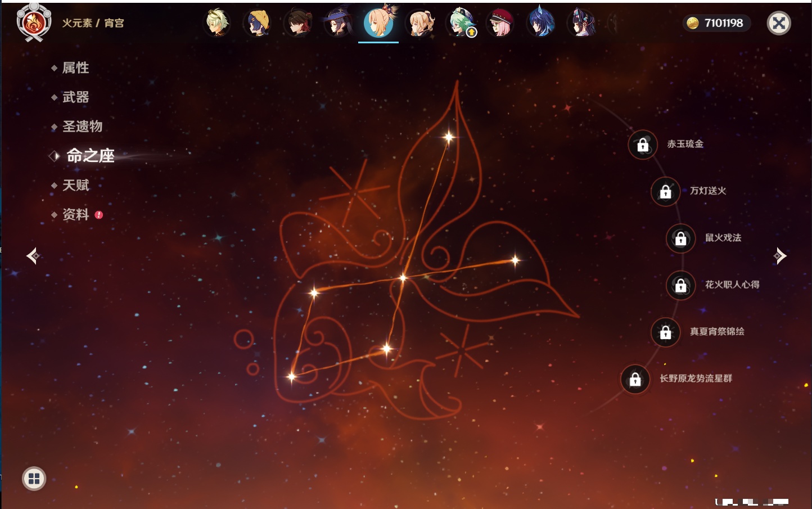Click the bottom-left star of the constellation
The height and width of the screenshot is (509, 812).
pyautogui.click(x=291, y=376)
